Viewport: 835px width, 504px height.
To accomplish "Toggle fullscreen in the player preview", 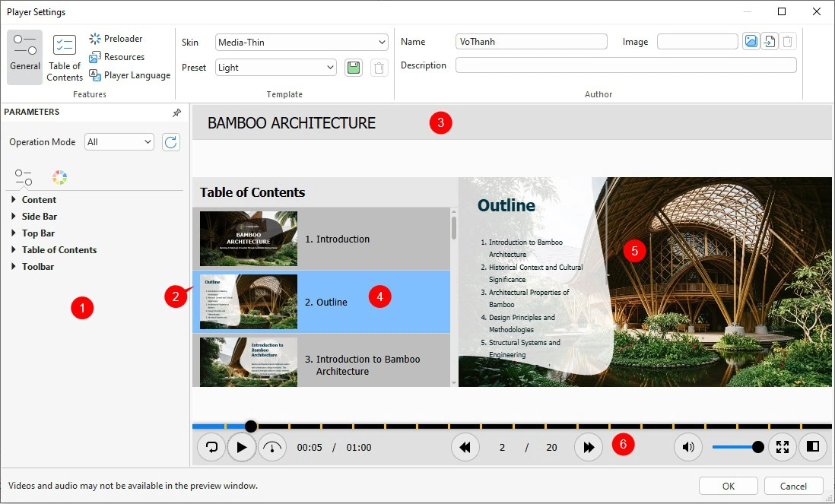I will coord(782,447).
